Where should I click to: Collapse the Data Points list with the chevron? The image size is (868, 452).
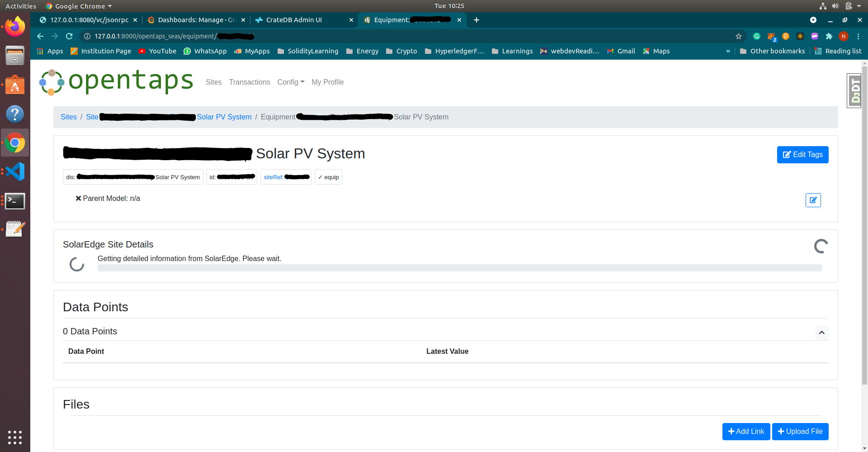[x=821, y=333]
